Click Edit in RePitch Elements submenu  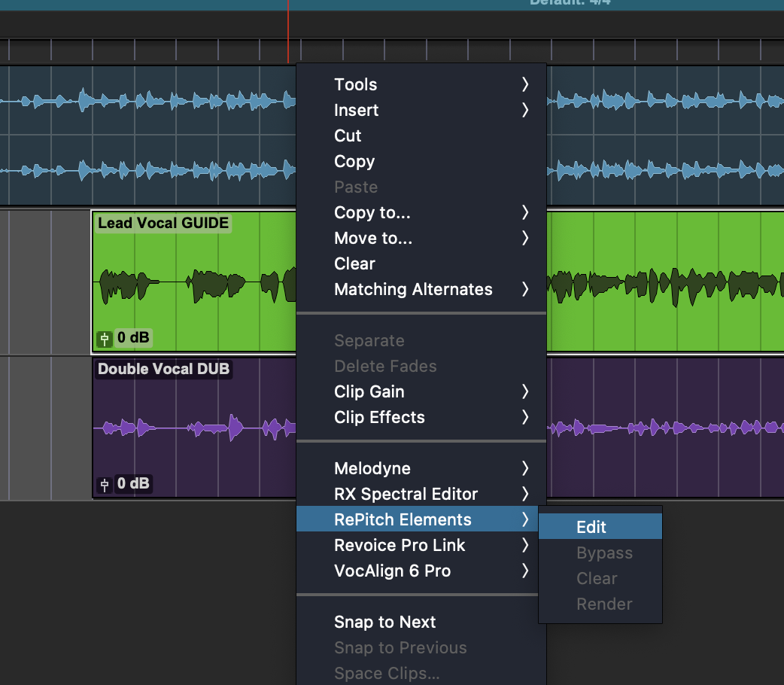click(x=591, y=527)
